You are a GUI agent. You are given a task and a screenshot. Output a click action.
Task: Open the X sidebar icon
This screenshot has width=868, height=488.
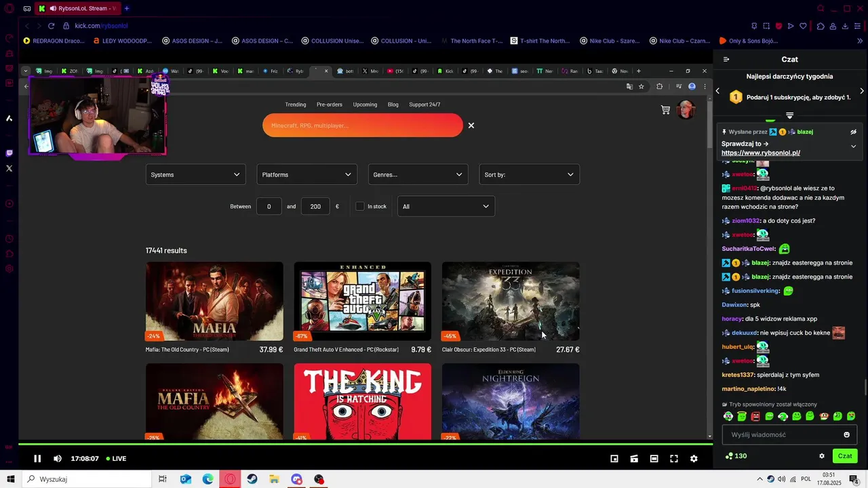tap(9, 168)
